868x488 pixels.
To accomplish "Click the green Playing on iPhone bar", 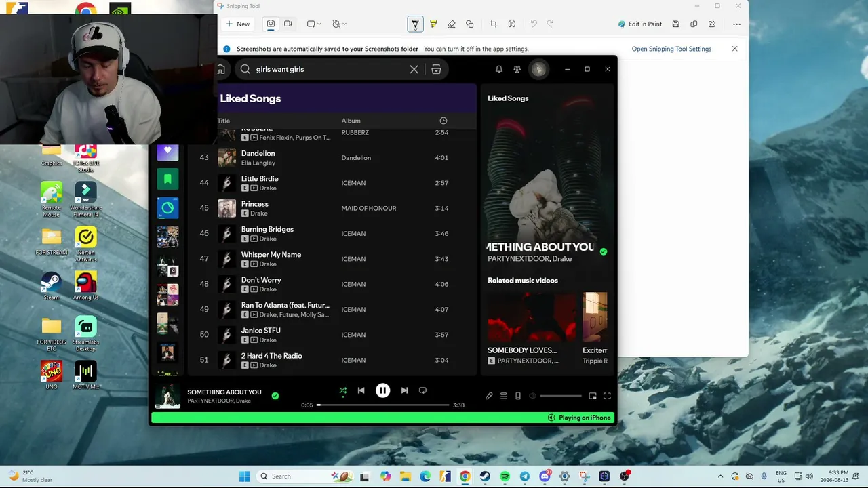I will tap(383, 418).
